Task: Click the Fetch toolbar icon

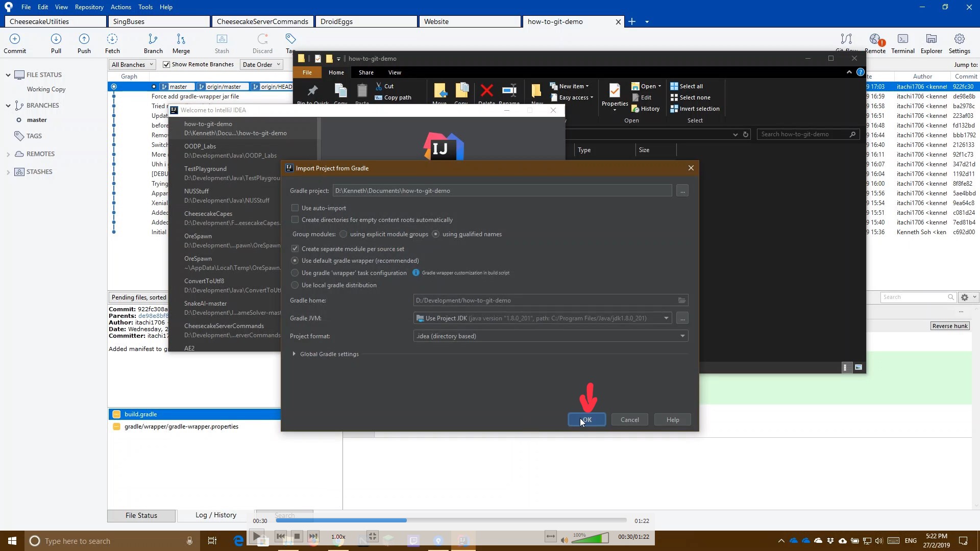Action: pyautogui.click(x=112, y=43)
